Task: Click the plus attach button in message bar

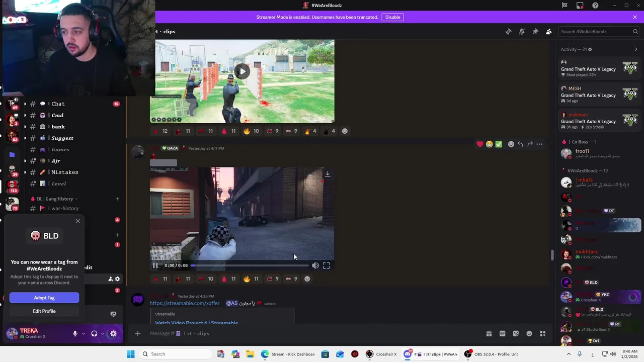Action: (x=137, y=333)
